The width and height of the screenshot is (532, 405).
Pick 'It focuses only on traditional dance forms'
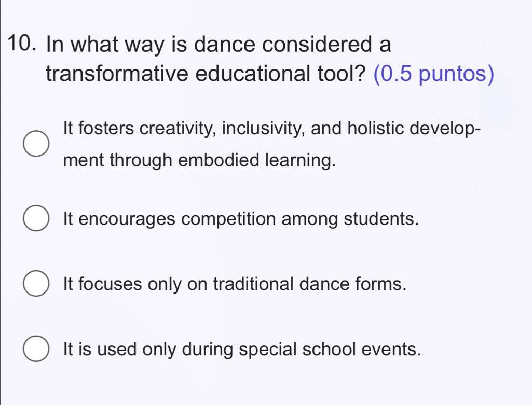[36, 284]
